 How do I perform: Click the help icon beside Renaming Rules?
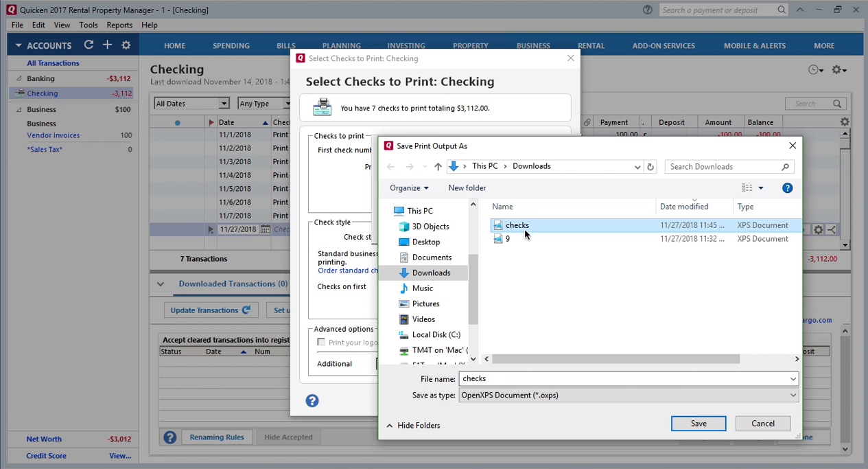(x=170, y=437)
